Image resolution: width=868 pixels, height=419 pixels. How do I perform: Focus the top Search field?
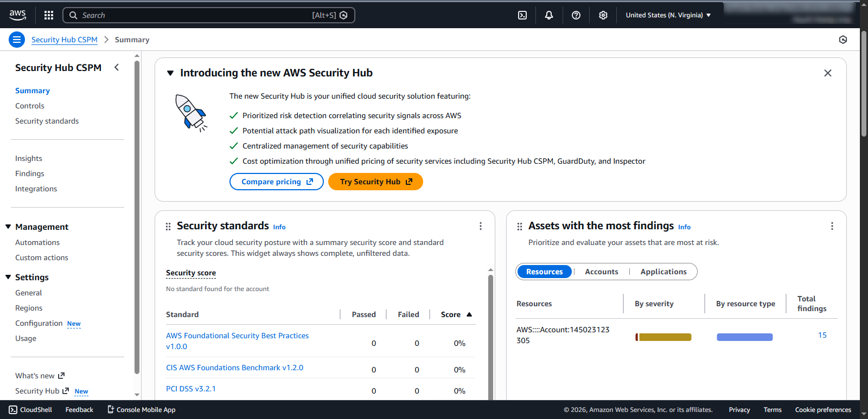pos(209,15)
